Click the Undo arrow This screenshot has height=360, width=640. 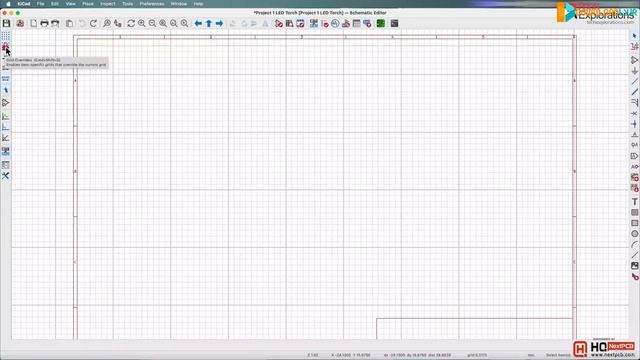click(82, 23)
